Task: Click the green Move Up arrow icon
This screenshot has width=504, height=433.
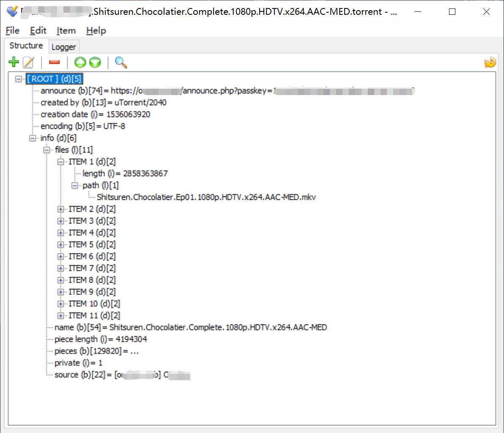Action: pyautogui.click(x=80, y=63)
